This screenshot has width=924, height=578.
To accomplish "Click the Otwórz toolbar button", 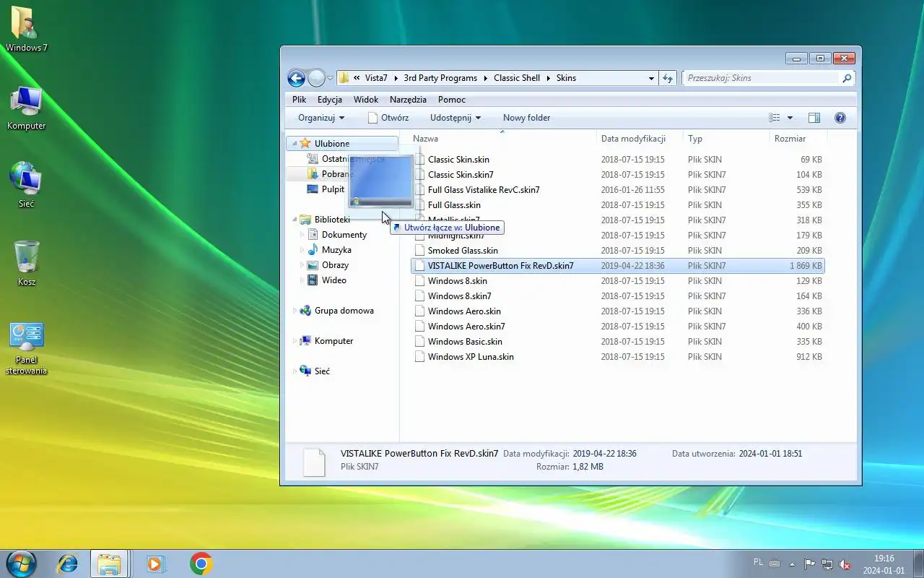I will [x=388, y=118].
